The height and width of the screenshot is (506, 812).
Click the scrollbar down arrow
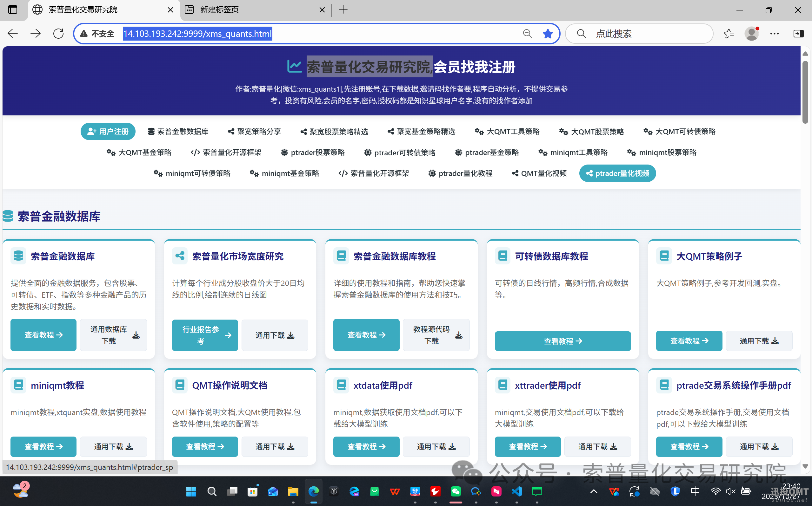click(805, 466)
